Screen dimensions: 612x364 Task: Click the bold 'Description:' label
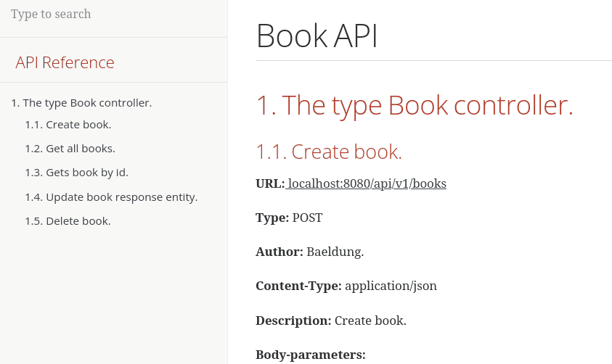(x=293, y=320)
